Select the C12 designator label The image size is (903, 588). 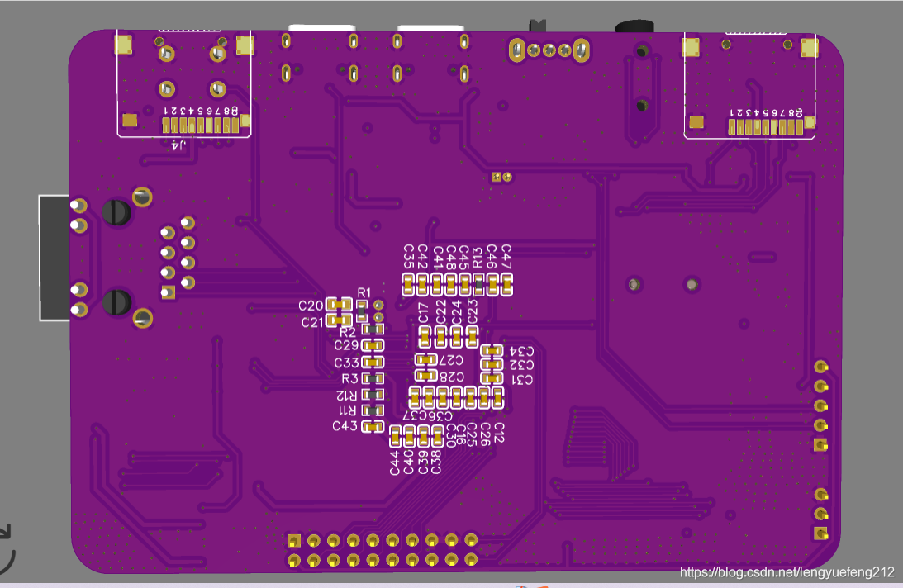pos(499,433)
